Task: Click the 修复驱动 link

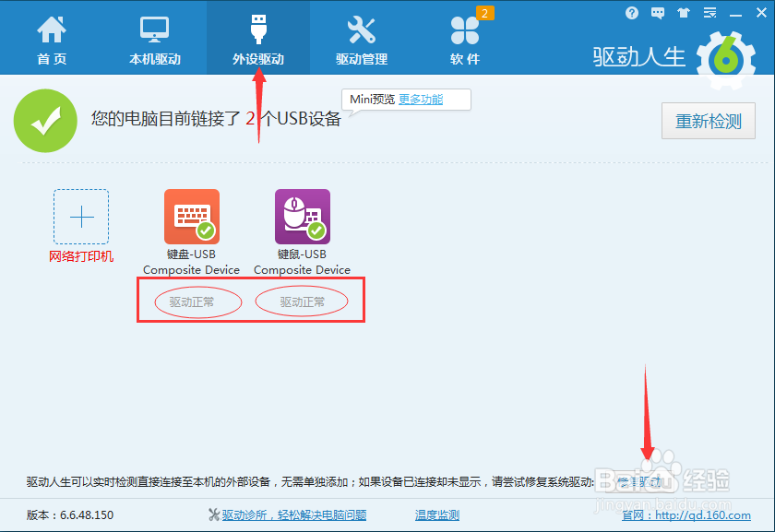Action: (639, 481)
